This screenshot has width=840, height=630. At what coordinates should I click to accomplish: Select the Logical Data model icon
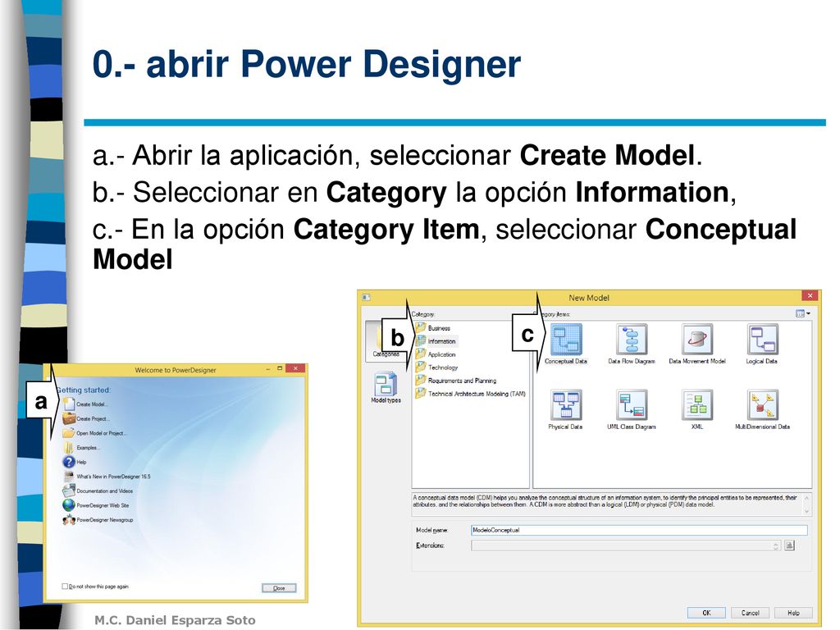[762, 339]
